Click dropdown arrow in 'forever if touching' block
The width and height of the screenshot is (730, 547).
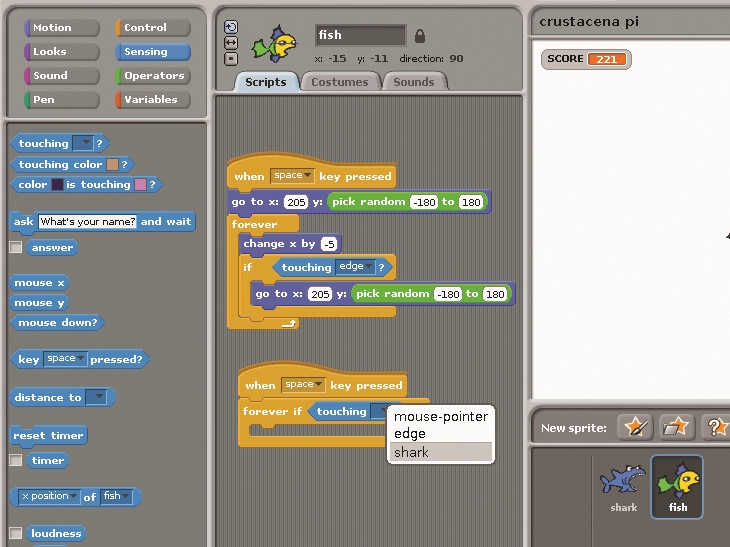click(381, 411)
